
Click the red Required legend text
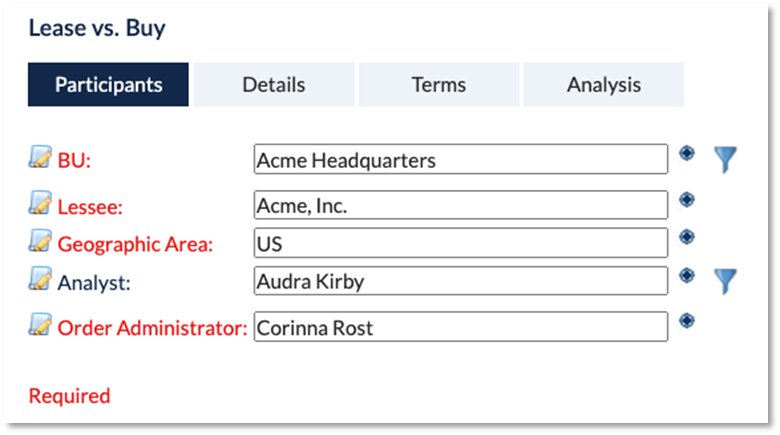(x=70, y=396)
